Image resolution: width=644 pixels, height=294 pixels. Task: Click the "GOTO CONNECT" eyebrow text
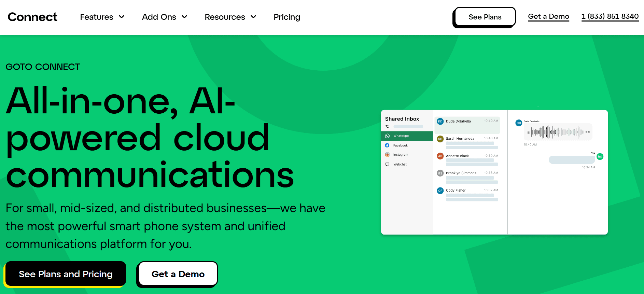click(43, 67)
